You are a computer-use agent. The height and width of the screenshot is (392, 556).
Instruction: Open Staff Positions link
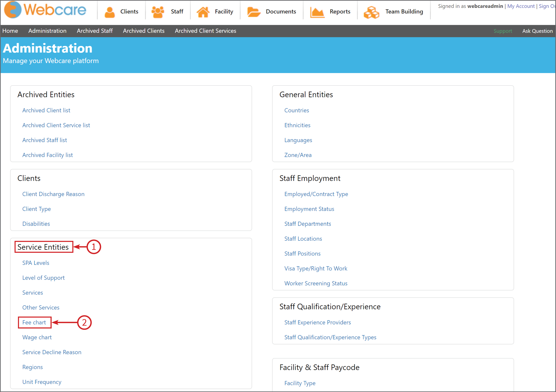pyautogui.click(x=302, y=254)
